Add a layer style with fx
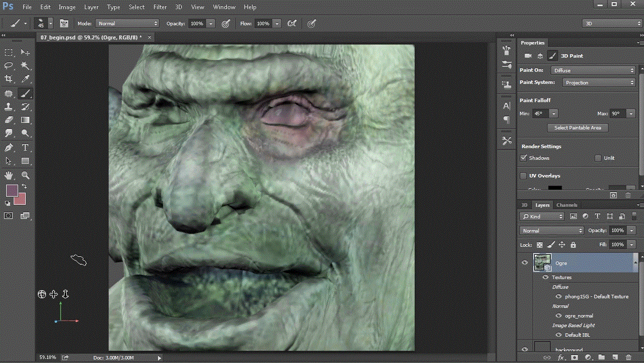The image size is (644, 363). click(x=561, y=357)
